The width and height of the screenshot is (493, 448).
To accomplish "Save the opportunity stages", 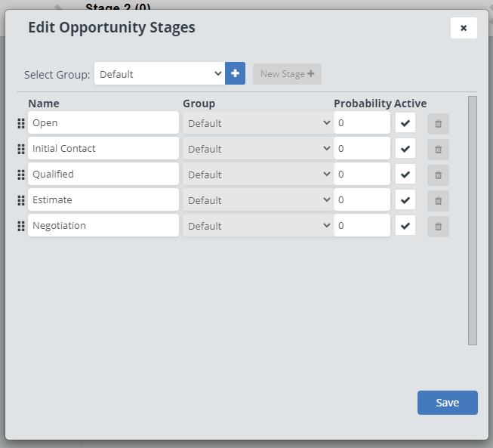I will pyautogui.click(x=447, y=403).
